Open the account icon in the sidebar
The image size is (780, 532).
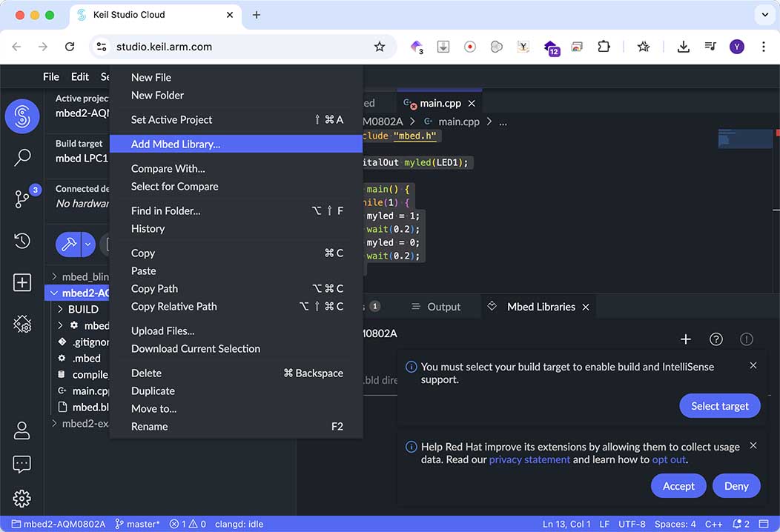pyautogui.click(x=22, y=430)
